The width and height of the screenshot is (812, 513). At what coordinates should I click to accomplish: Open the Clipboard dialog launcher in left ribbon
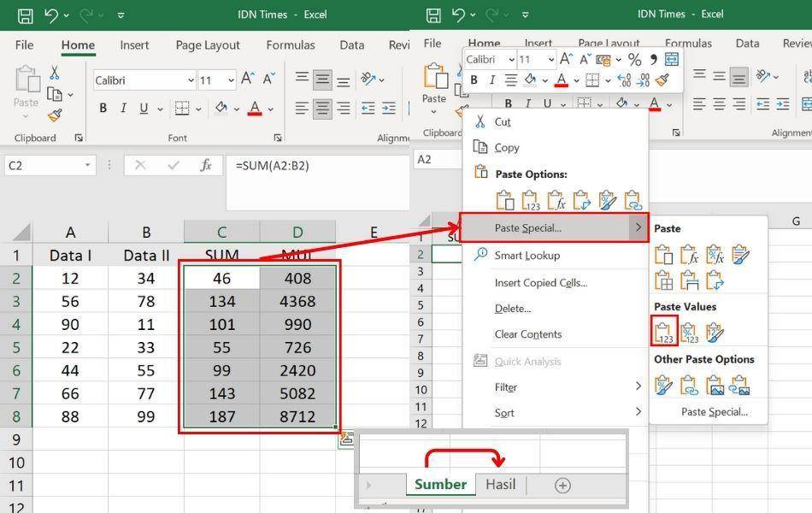79,138
